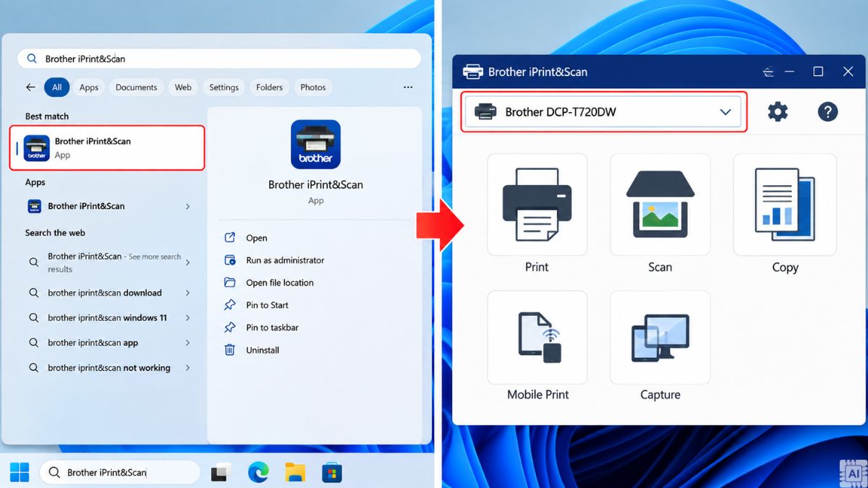This screenshot has height=488, width=868.
Task: Minimize the Brother iPrint&Scan window
Action: 790,72
